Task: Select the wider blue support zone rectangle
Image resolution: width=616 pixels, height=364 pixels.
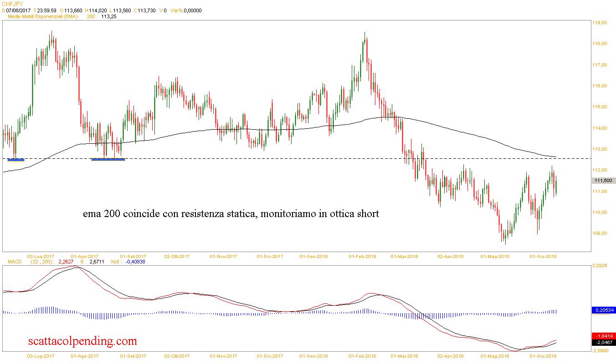Action: coord(108,159)
